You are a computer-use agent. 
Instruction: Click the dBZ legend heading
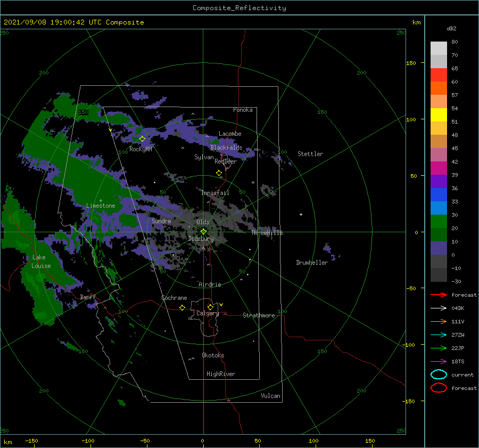point(451,28)
